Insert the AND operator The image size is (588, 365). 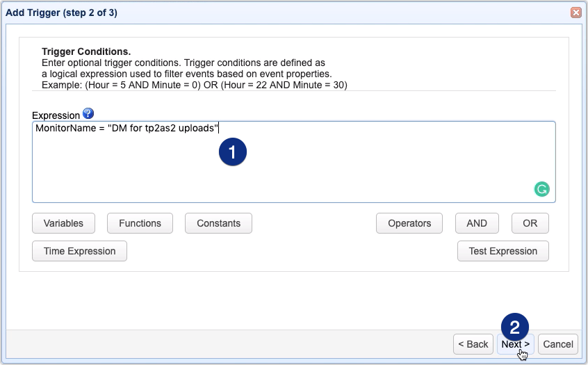point(476,223)
